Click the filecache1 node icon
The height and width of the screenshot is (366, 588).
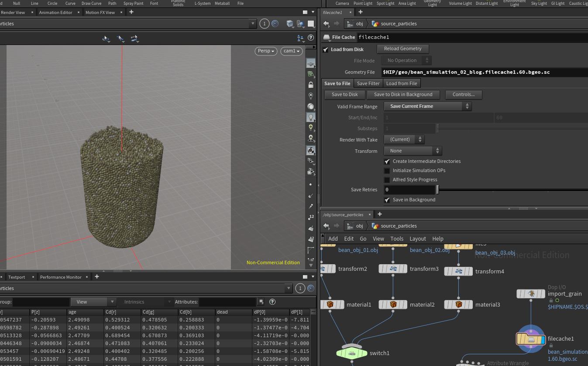531,339
